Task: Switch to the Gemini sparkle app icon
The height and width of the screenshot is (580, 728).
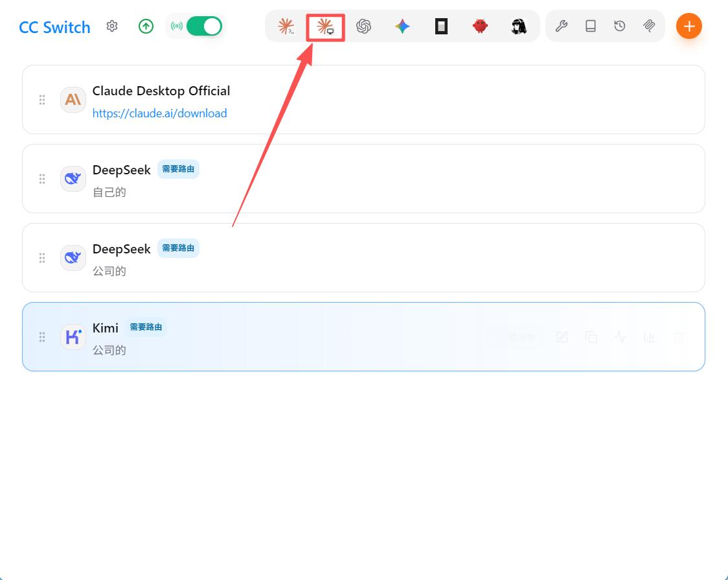Action: coord(402,27)
